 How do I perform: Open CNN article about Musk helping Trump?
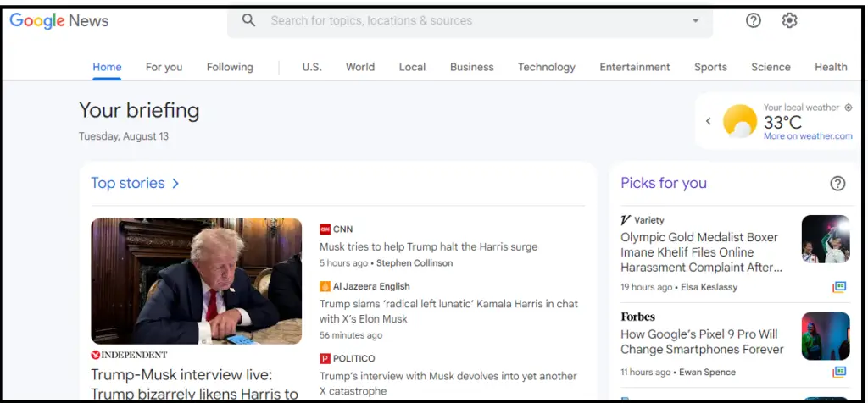coord(428,246)
